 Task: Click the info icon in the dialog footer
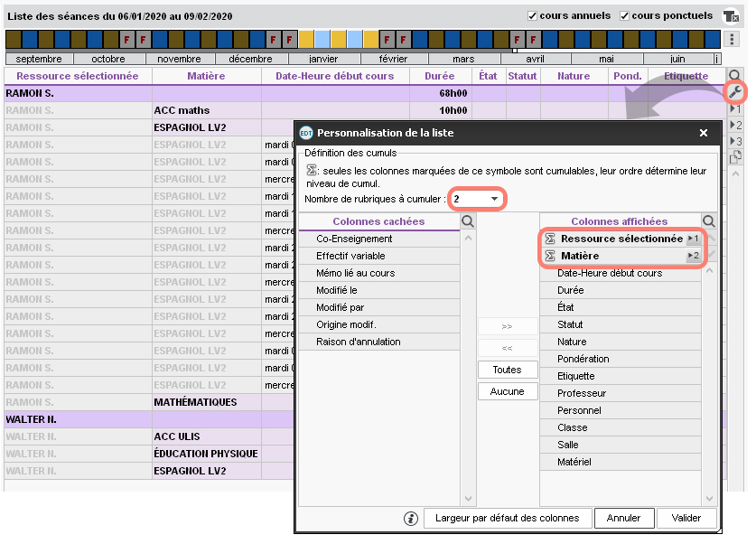411,519
